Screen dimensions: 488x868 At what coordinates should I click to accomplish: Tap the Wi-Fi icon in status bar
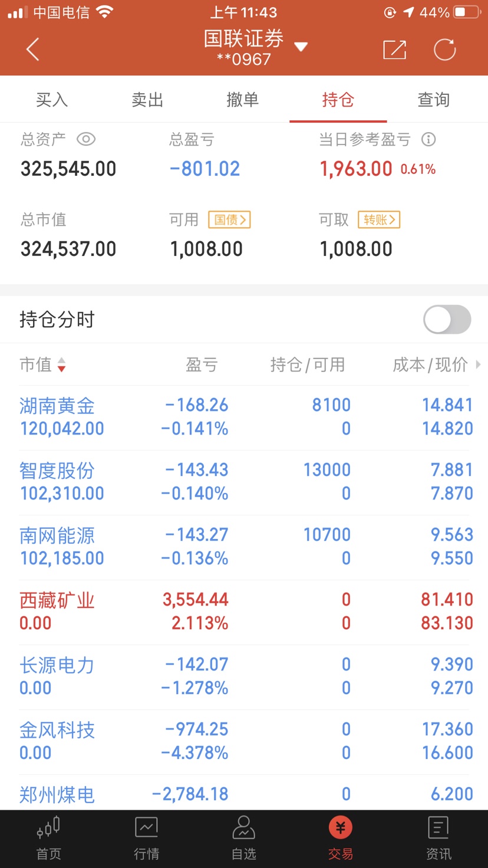coord(105,12)
